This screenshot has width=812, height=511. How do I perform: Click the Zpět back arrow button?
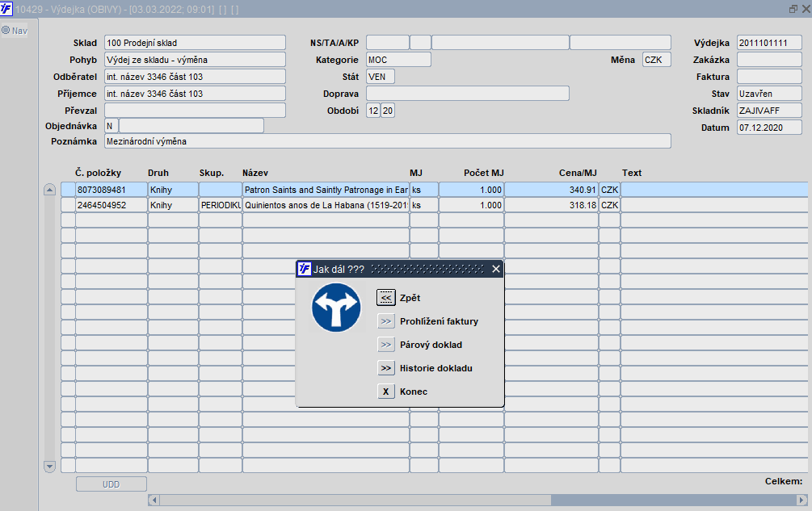[x=385, y=298]
